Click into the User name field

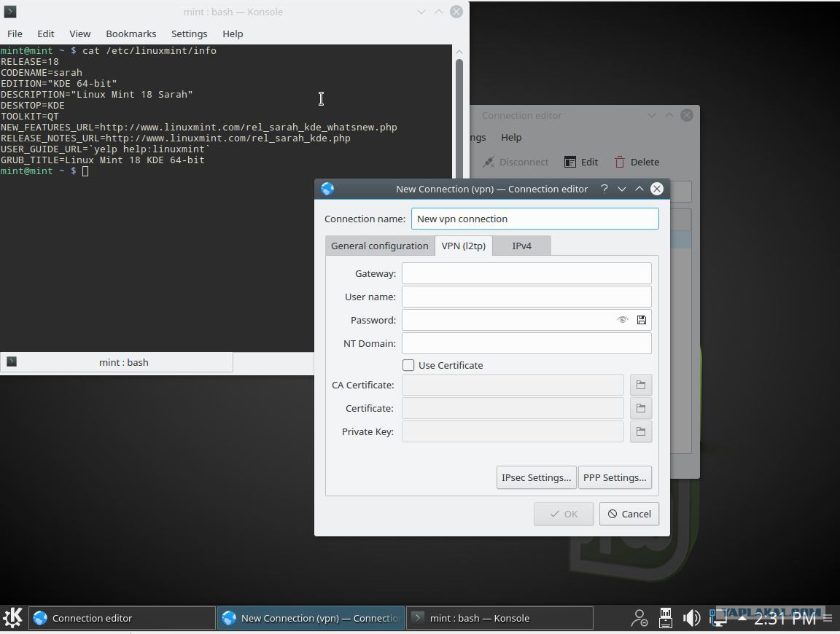(x=526, y=297)
